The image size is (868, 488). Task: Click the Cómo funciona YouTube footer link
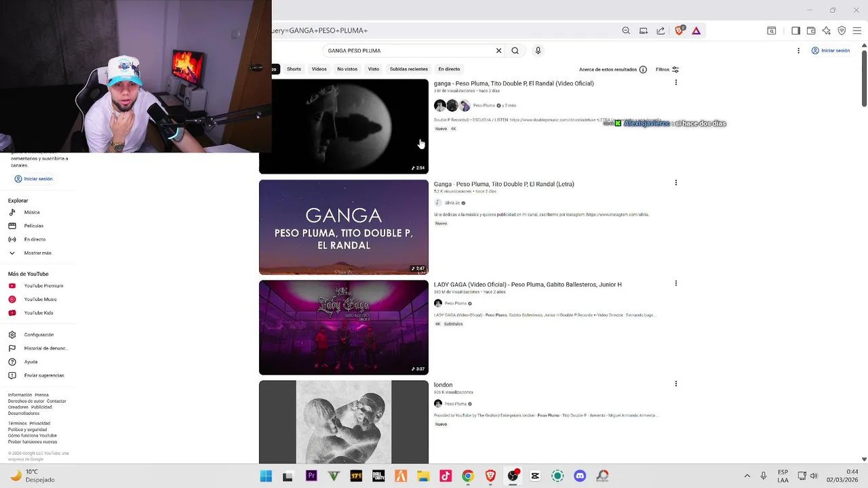pos(33,436)
